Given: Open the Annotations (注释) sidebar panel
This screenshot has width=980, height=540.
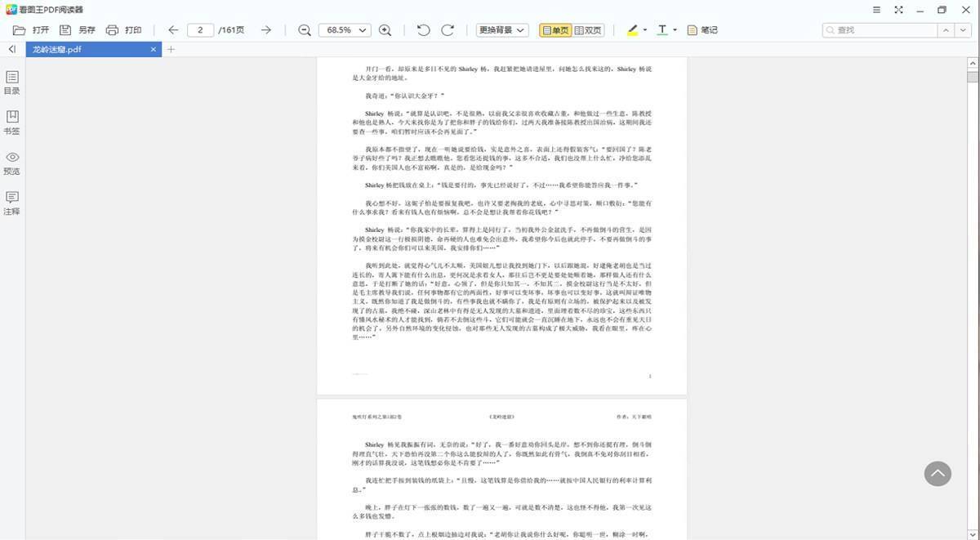Looking at the screenshot, I should tap(12, 203).
